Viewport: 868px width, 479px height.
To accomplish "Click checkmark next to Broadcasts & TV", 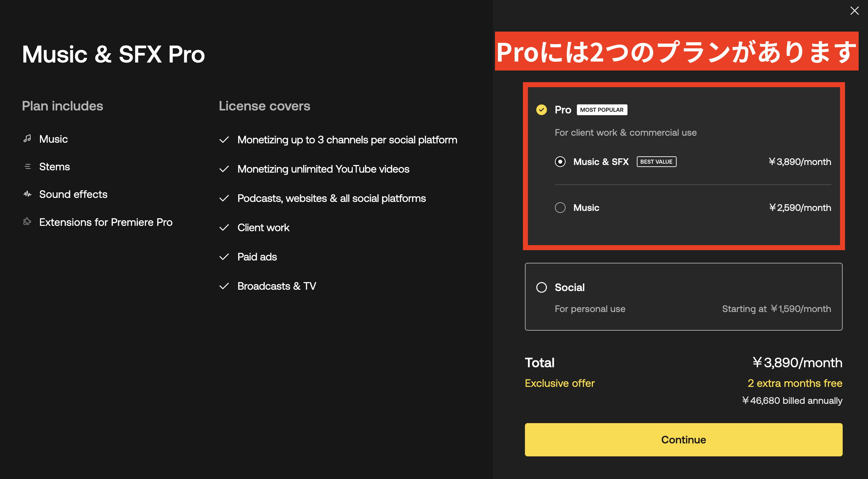I will [x=224, y=286].
